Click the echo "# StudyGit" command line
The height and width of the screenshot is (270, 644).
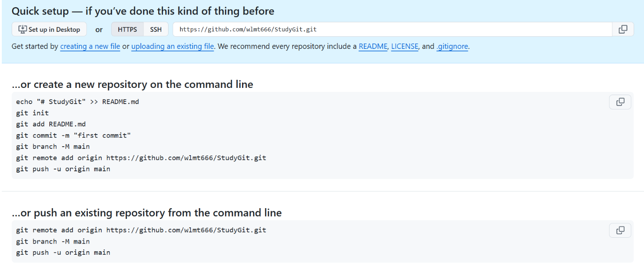[x=78, y=102]
